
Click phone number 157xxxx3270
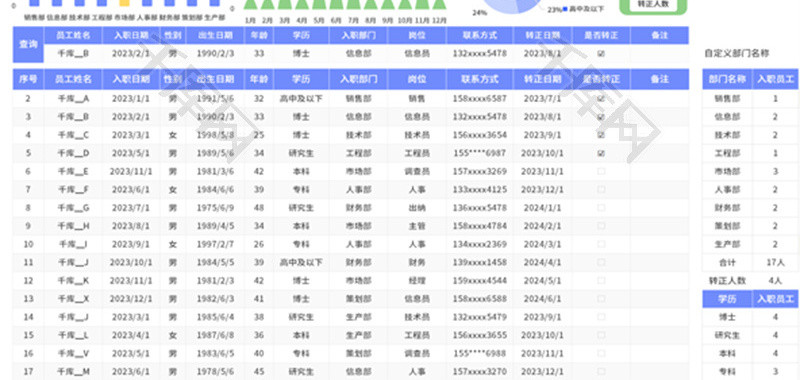coord(480,372)
